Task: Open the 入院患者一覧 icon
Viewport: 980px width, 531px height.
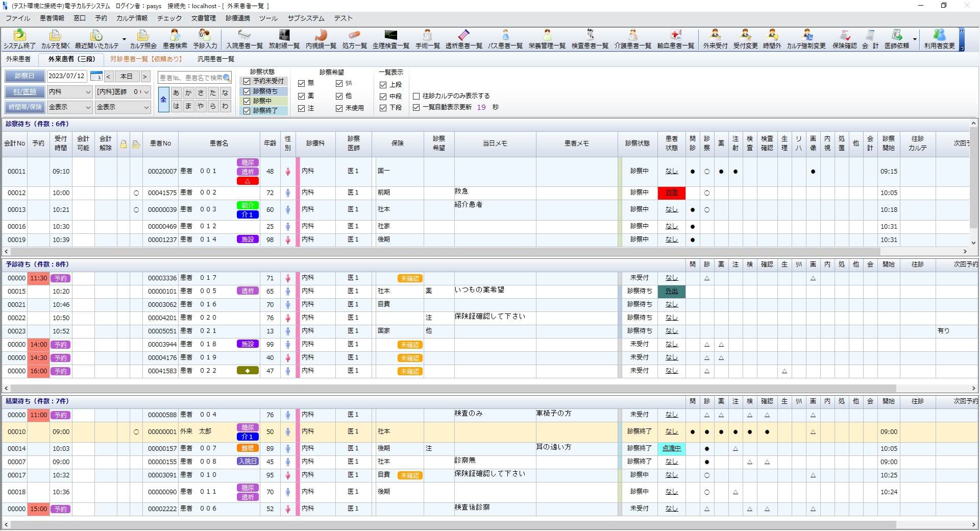Action: pos(244,39)
